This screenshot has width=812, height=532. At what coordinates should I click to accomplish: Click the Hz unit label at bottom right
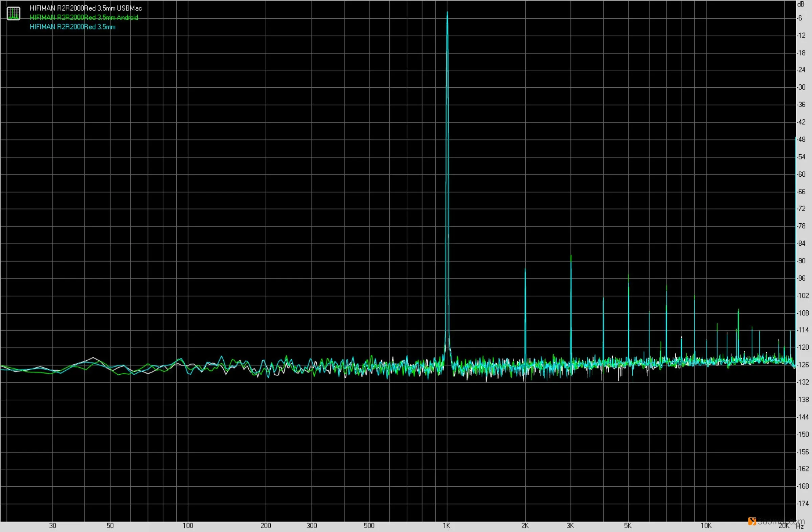tap(800, 527)
